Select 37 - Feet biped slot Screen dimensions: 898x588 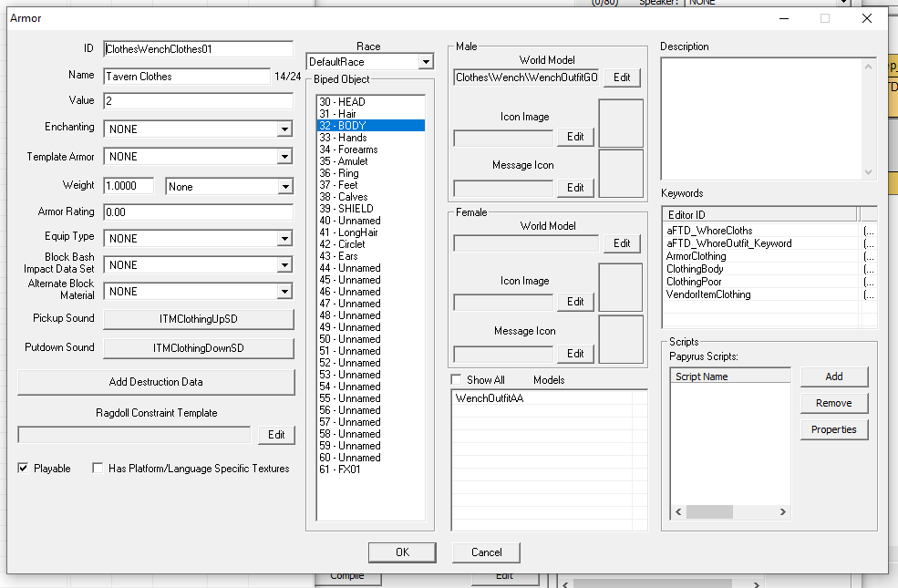click(x=370, y=185)
